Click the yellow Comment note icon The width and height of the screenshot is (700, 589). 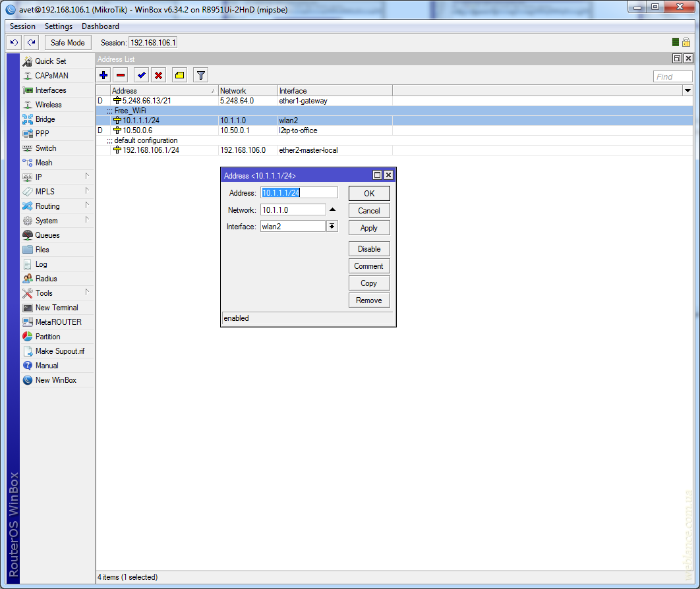pyautogui.click(x=179, y=75)
